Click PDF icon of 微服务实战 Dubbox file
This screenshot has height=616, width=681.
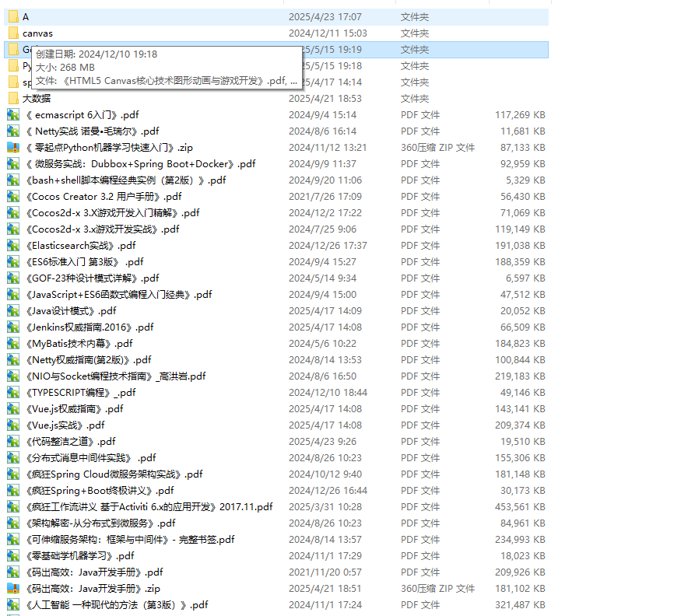(13, 163)
